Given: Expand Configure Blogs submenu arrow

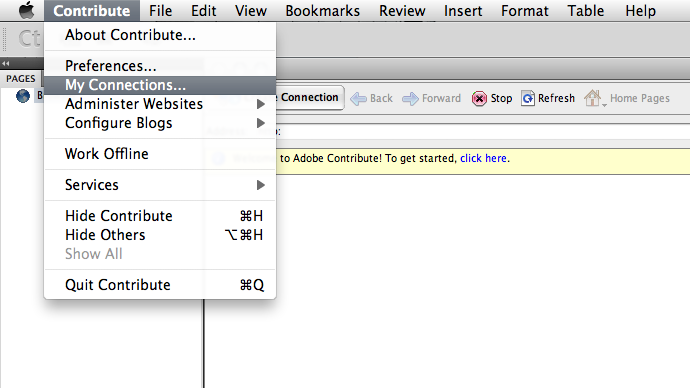Looking at the screenshot, I should click(261, 123).
